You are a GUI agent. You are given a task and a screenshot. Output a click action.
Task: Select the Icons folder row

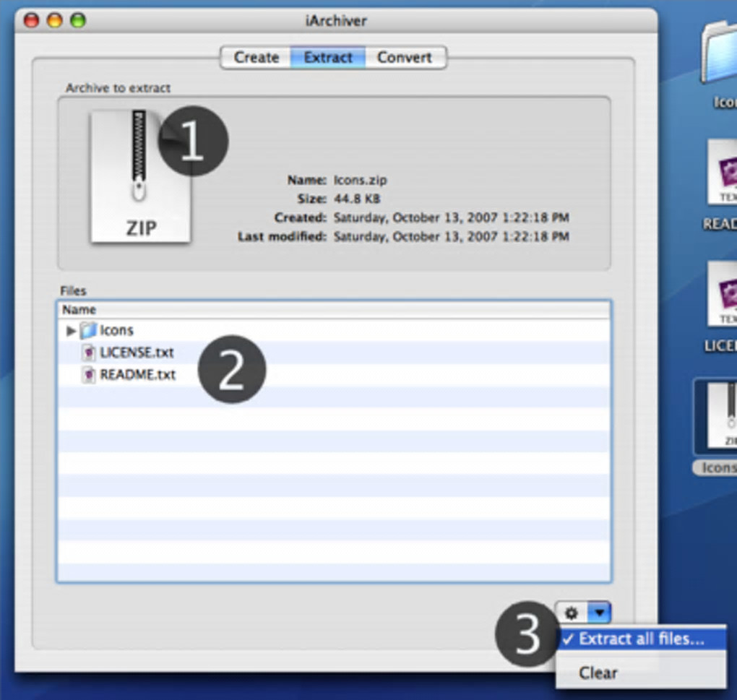[334, 330]
